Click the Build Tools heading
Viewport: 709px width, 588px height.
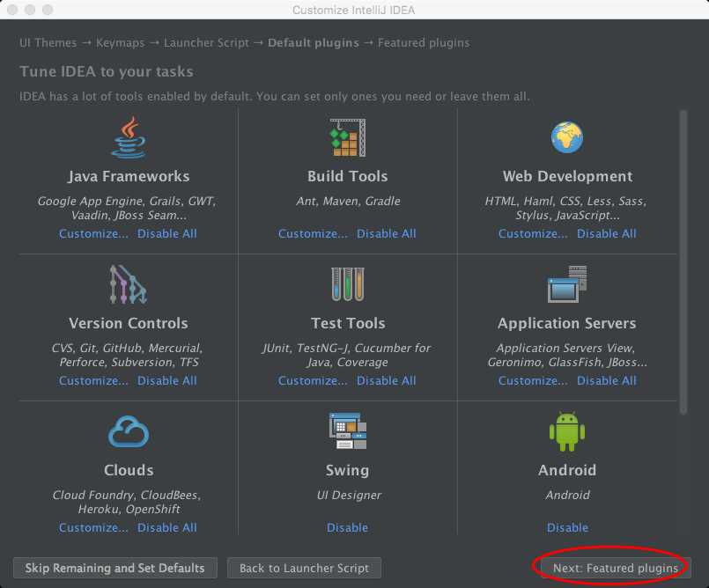[347, 176]
